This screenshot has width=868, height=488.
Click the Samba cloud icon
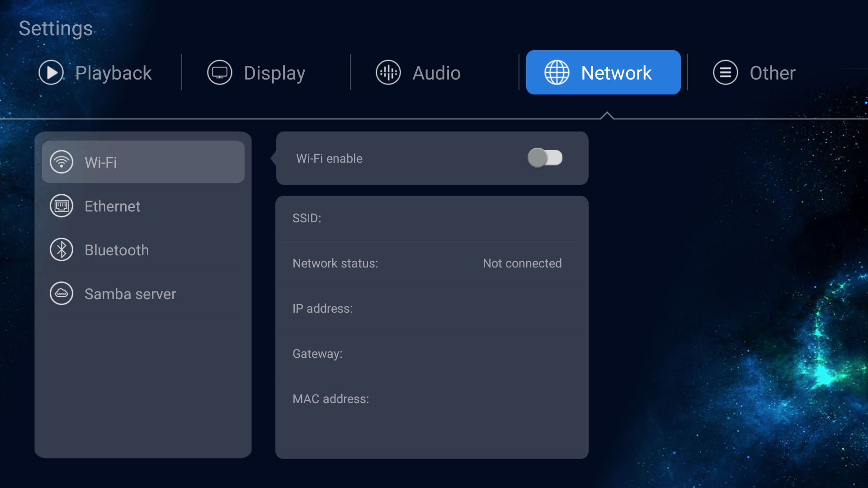(x=61, y=294)
